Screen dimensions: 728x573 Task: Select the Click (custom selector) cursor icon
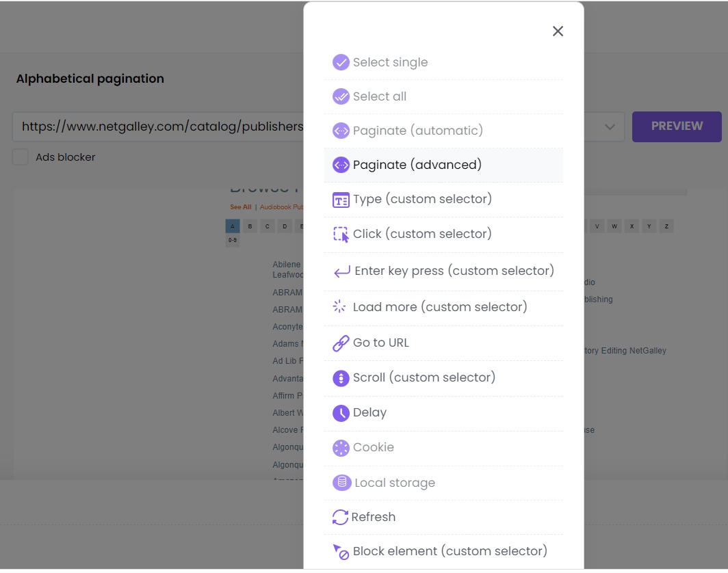click(341, 235)
